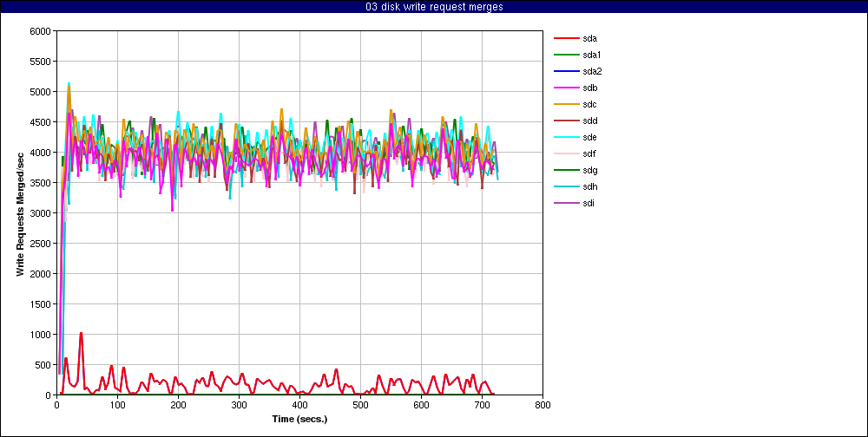This screenshot has height=437, width=868.
Task: Click the 'Time (secs.)' x-axis label
Action: pos(299,419)
